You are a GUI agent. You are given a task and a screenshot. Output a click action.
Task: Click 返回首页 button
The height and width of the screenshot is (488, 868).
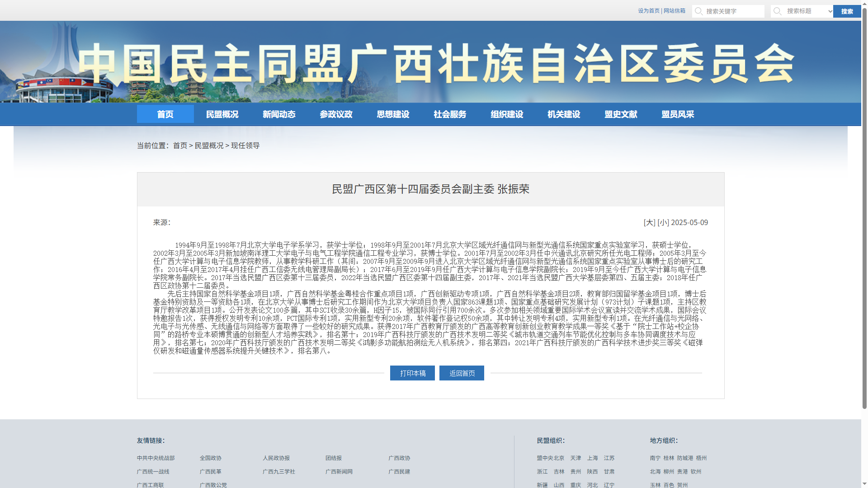point(462,373)
